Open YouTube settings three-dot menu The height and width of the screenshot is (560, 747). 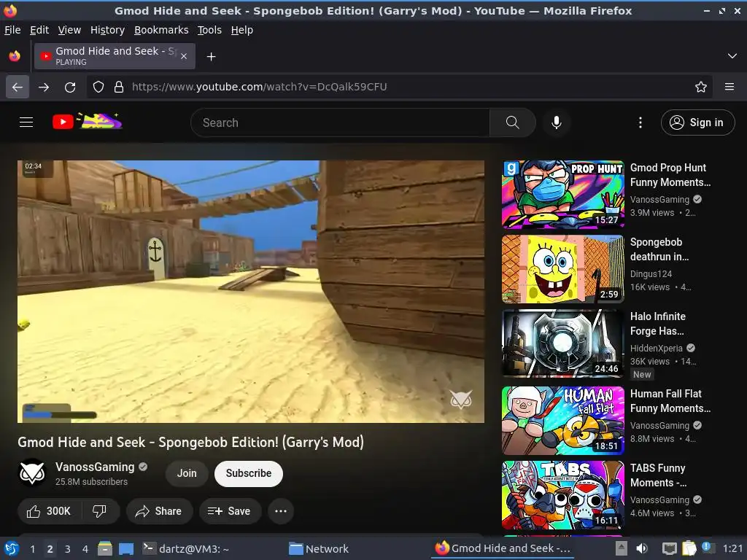[x=640, y=122]
